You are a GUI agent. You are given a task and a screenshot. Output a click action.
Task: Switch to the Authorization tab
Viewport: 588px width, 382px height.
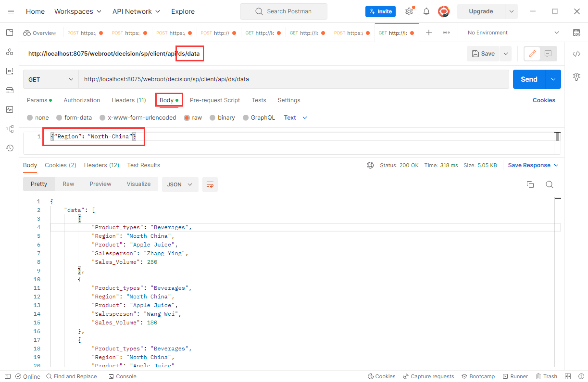point(82,100)
